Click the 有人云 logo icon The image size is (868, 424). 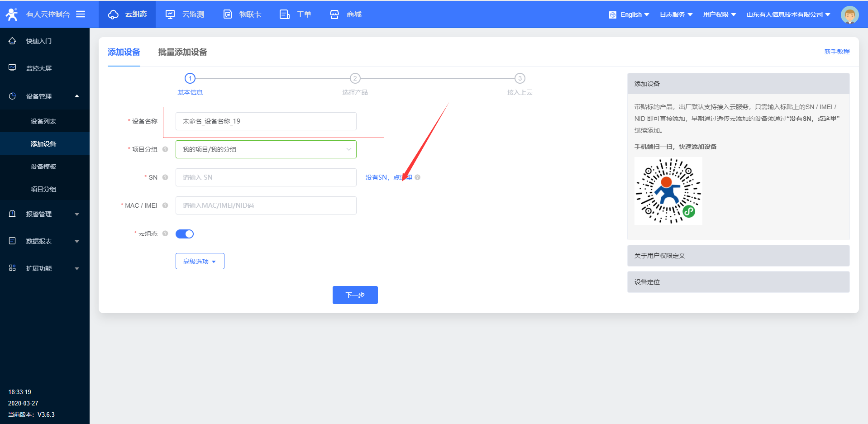coord(12,14)
